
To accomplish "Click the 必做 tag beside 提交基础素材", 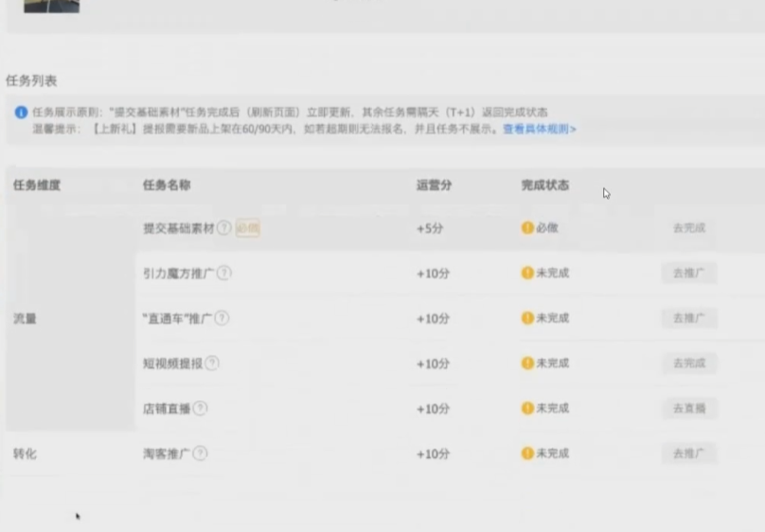I will [x=247, y=228].
